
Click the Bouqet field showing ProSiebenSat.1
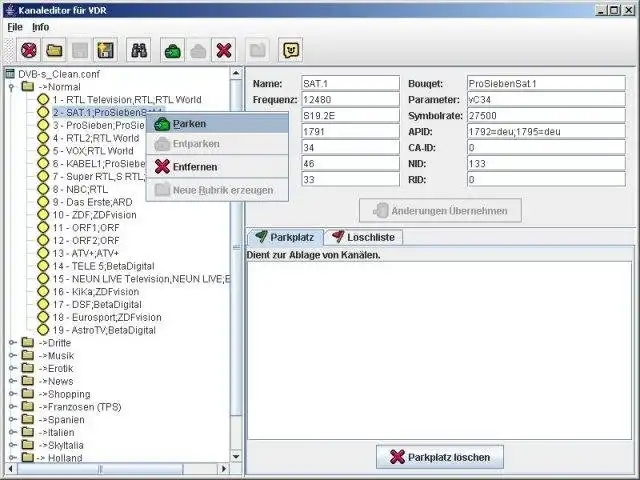click(x=546, y=83)
